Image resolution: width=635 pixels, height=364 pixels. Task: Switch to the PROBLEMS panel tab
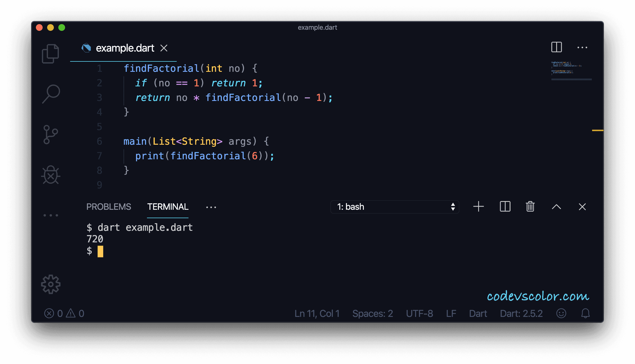[x=109, y=207]
